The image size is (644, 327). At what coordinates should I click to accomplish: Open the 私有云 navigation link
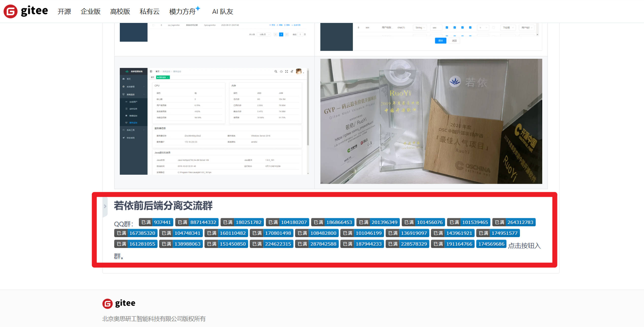pyautogui.click(x=149, y=12)
